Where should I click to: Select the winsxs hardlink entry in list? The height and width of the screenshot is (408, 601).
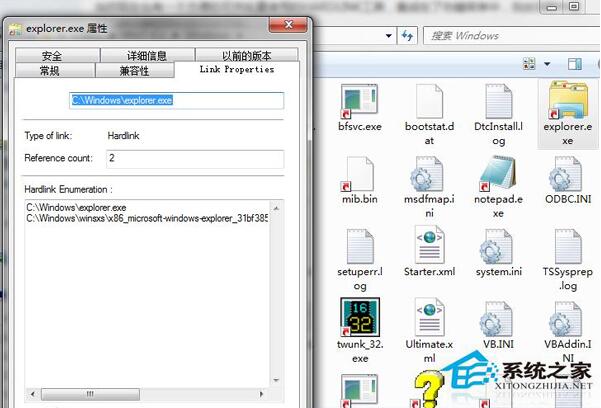point(147,219)
